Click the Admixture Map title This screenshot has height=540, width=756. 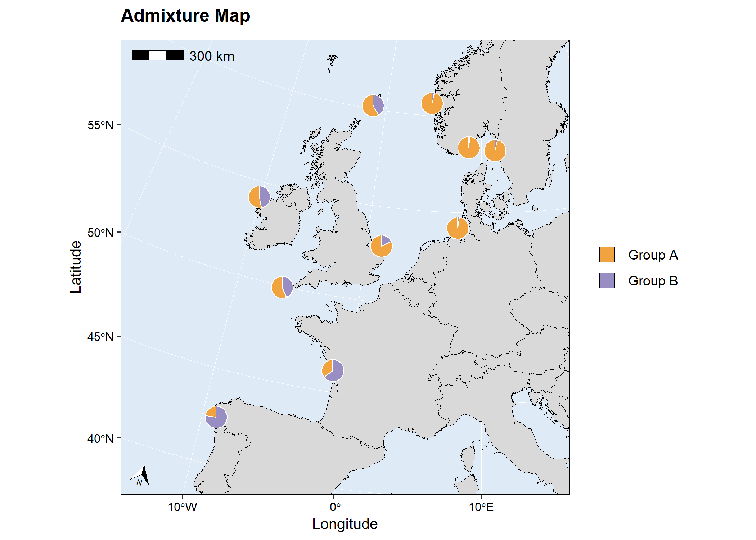tap(185, 16)
